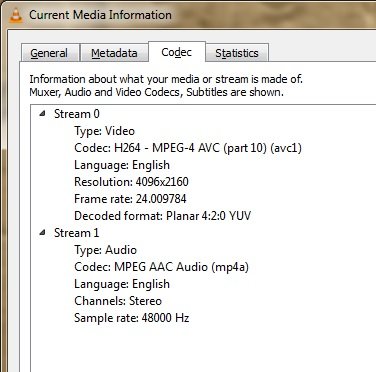
Task: Click 'Language: English' under Stream 1
Action: 122,284
